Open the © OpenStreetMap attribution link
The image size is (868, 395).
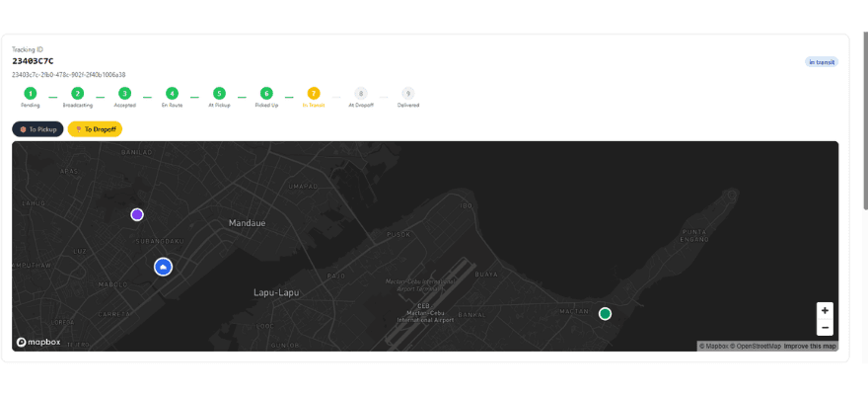(756, 347)
